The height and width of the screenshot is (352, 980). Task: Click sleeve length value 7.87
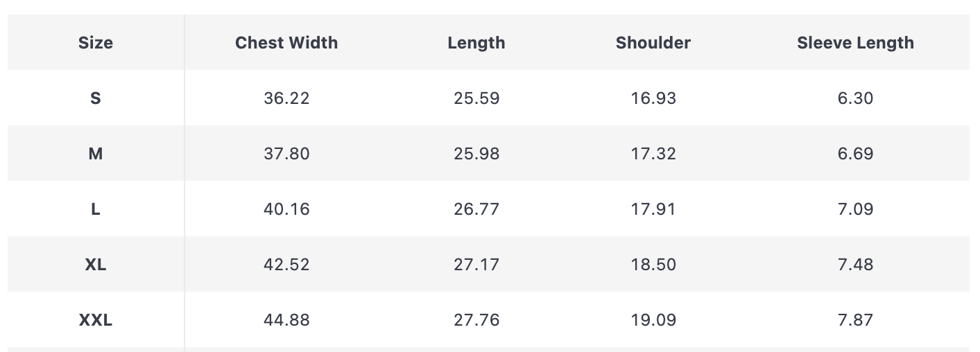[x=855, y=320]
